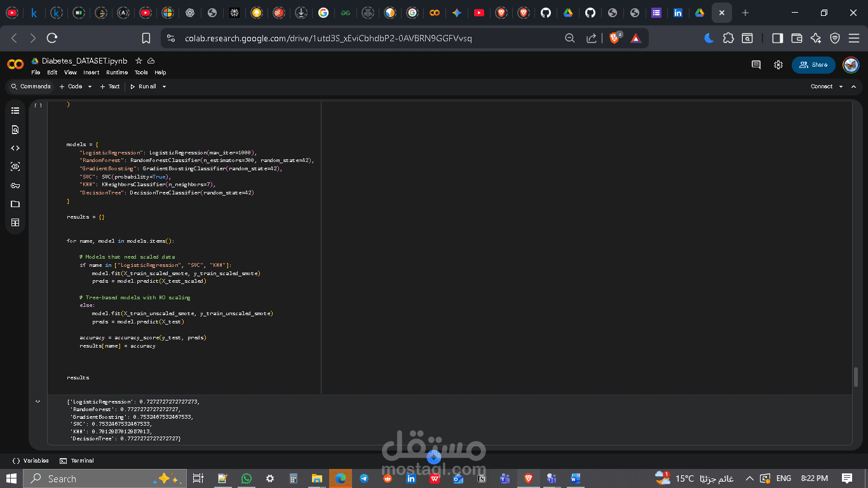Viewport: 868px width, 488px height.
Task: Open the Colab table of contents panel
Action: click(x=15, y=111)
